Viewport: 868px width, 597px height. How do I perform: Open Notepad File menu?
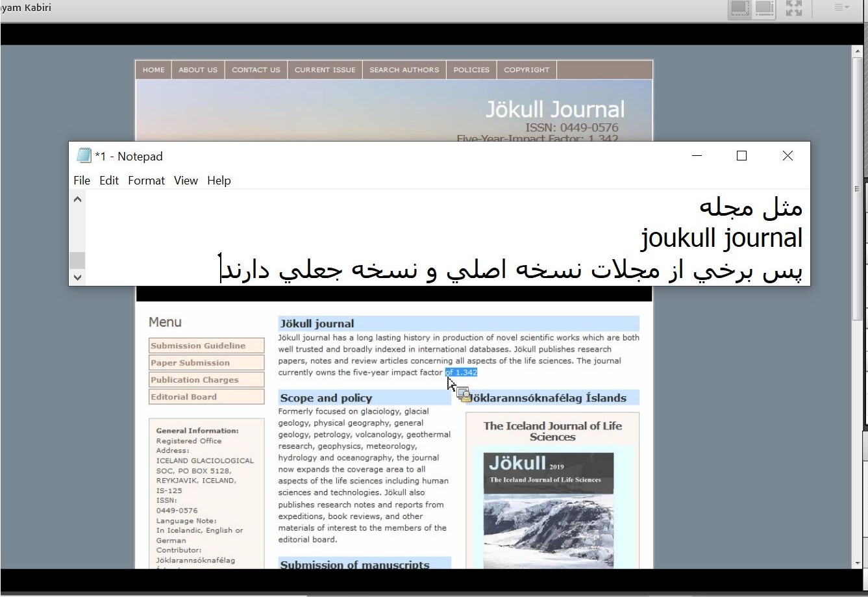point(82,181)
